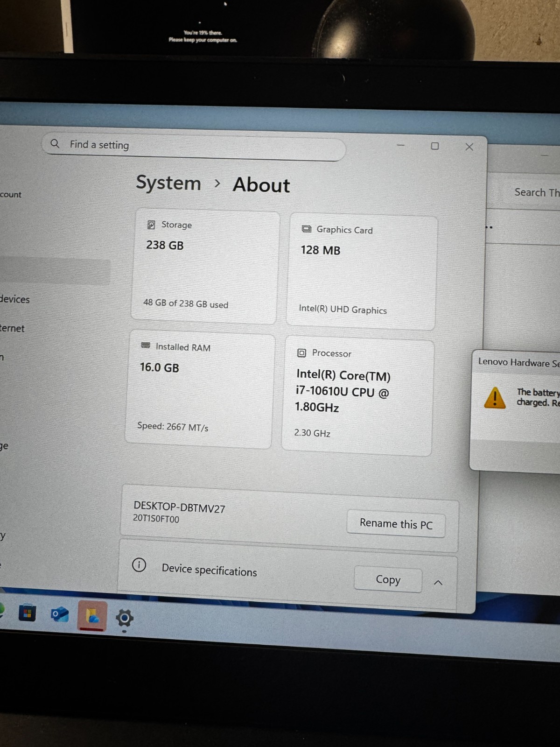
Task: Open File Explorer from the taskbar
Action: (92, 616)
